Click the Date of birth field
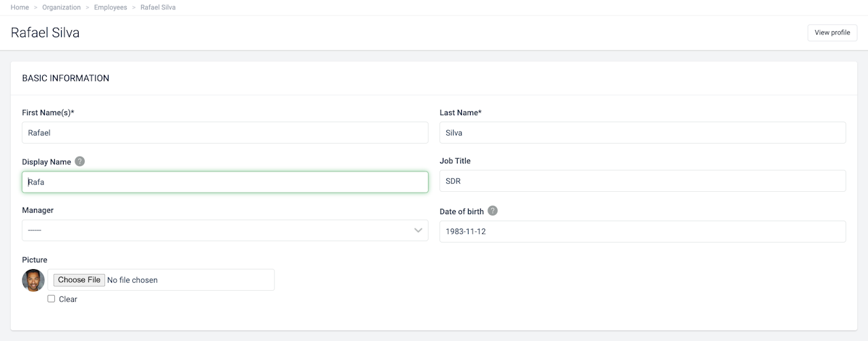Screen dimensions: 868x341 point(642,231)
